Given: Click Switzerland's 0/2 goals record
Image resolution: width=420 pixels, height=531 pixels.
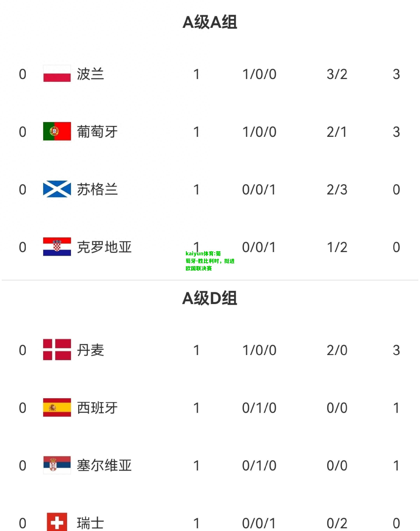Looking at the screenshot, I should click(337, 523).
